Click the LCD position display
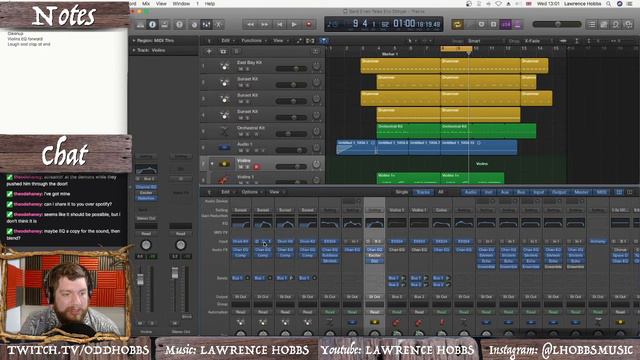This screenshot has height=360, width=640. 384,24
